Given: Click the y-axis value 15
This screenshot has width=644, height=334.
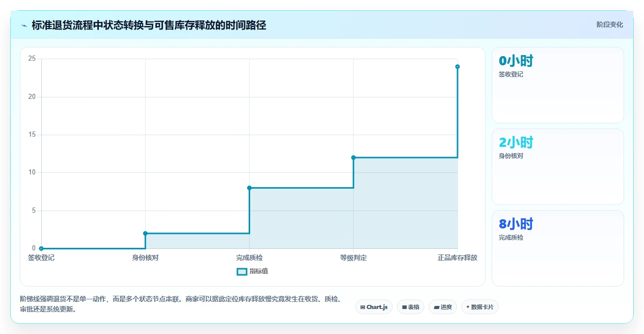Looking at the screenshot, I should 32,135.
